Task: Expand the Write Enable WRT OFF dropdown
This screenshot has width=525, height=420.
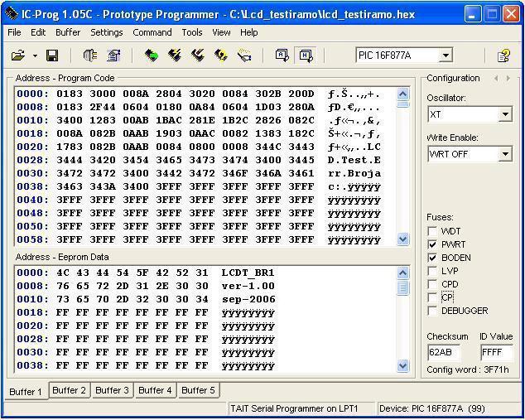Action: [x=505, y=154]
